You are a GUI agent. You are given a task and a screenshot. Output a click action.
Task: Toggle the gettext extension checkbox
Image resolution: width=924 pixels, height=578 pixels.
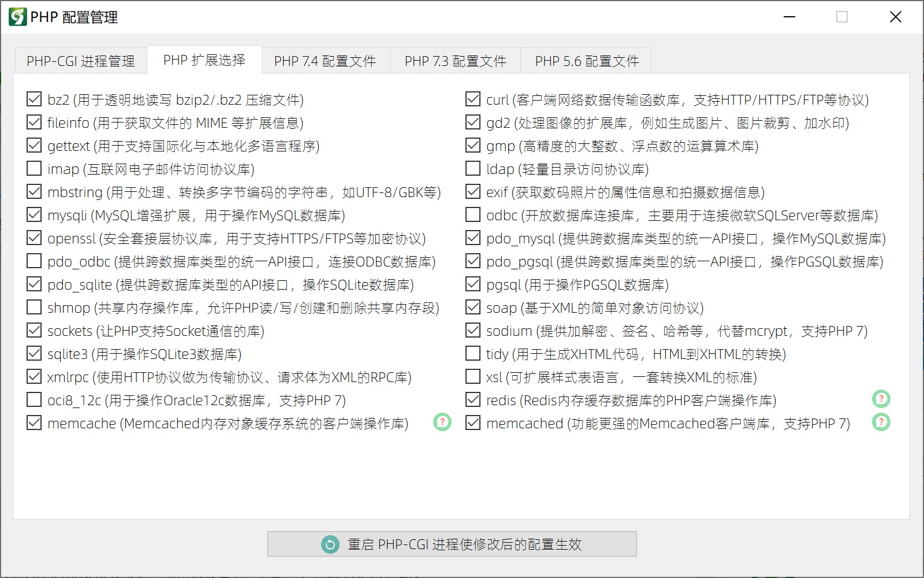34,146
